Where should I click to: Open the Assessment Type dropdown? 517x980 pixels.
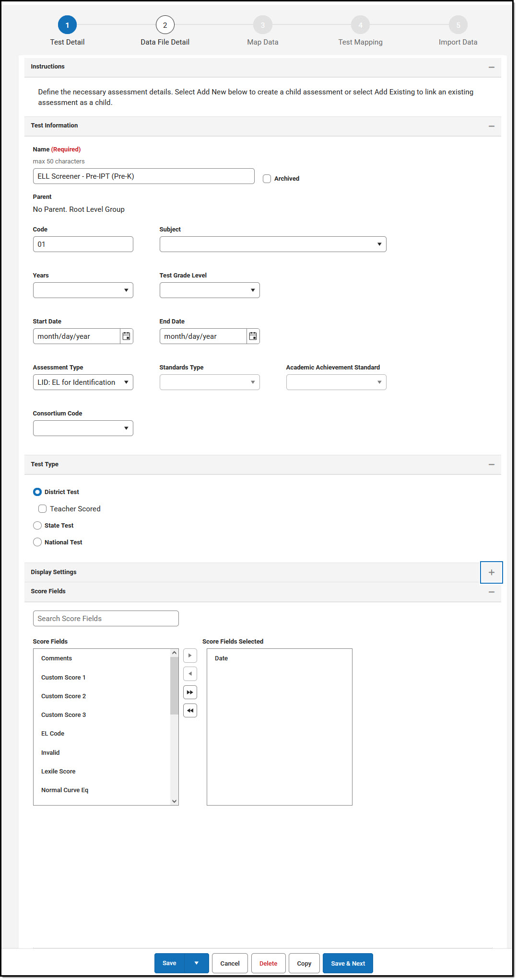82,382
